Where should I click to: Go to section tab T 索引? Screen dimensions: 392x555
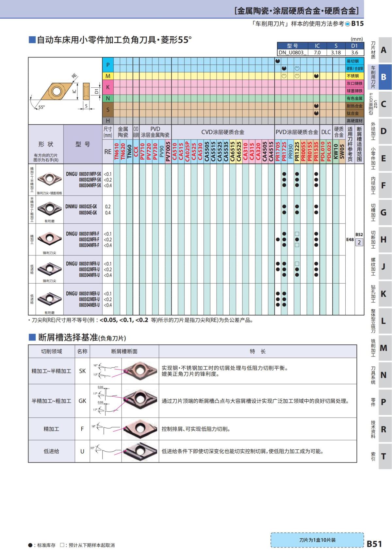pos(380,456)
